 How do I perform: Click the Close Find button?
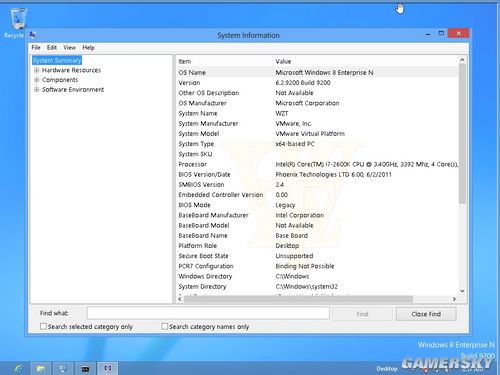coord(426,314)
